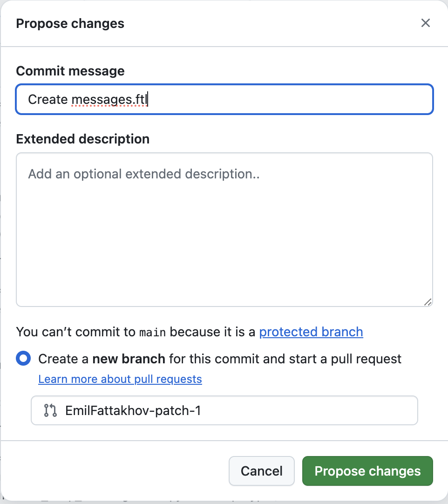Image resolution: width=448 pixels, height=504 pixels.
Task: Click the underlined word messages.ftl
Action: (109, 100)
